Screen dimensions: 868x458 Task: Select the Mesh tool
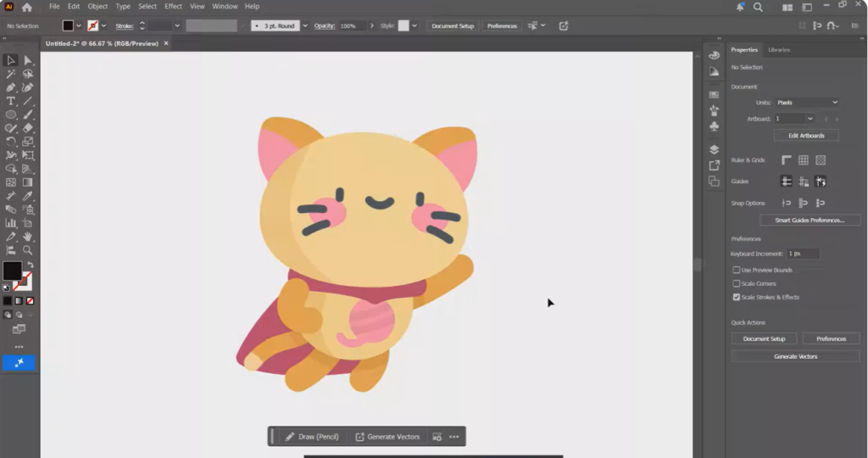click(10, 182)
